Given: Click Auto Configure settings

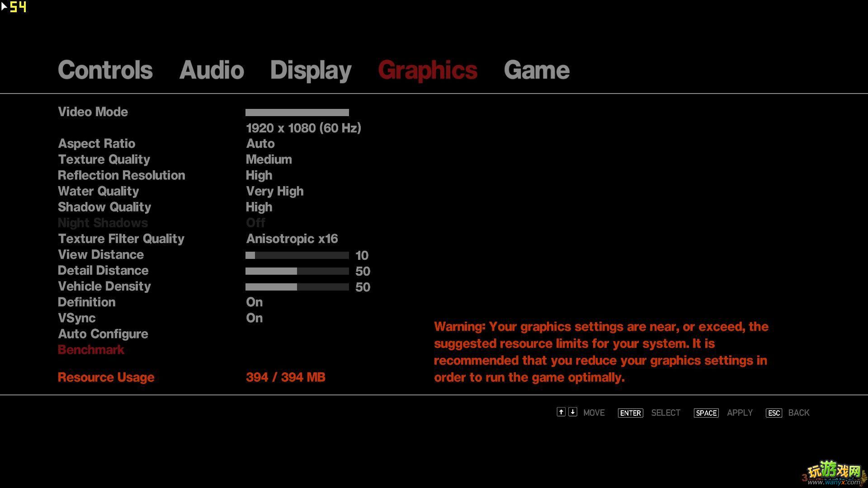Looking at the screenshot, I should (103, 333).
